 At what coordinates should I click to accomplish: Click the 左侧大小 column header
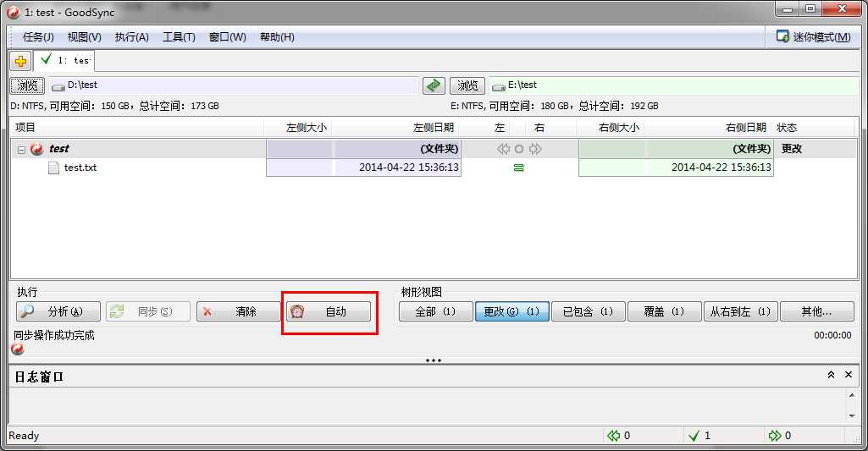click(x=298, y=128)
